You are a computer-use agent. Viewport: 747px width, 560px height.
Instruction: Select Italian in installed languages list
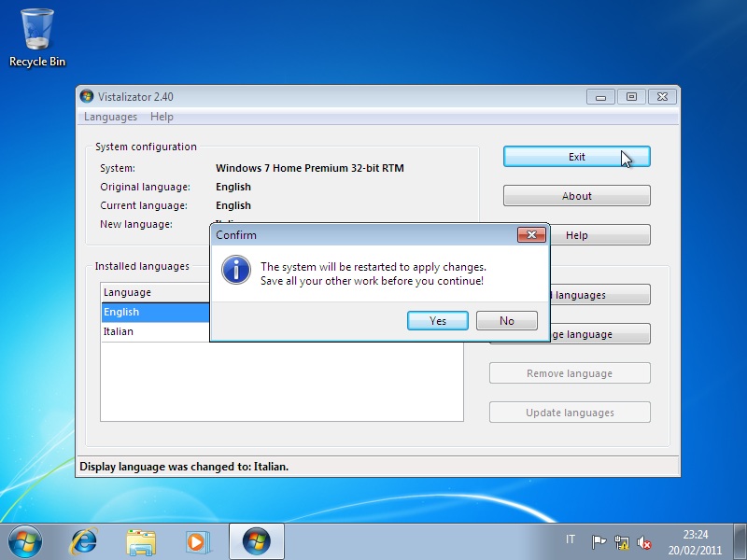(155, 331)
